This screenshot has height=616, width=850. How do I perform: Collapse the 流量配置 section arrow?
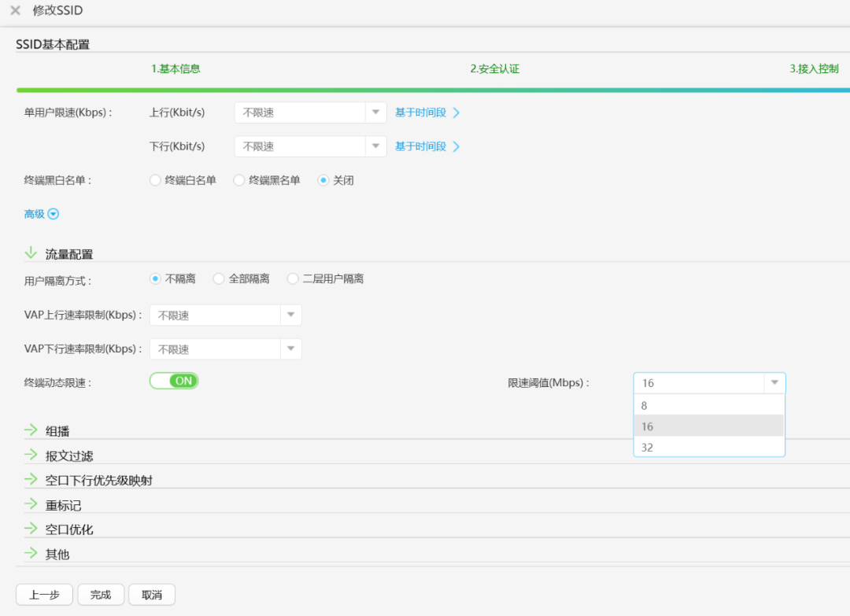(x=31, y=253)
